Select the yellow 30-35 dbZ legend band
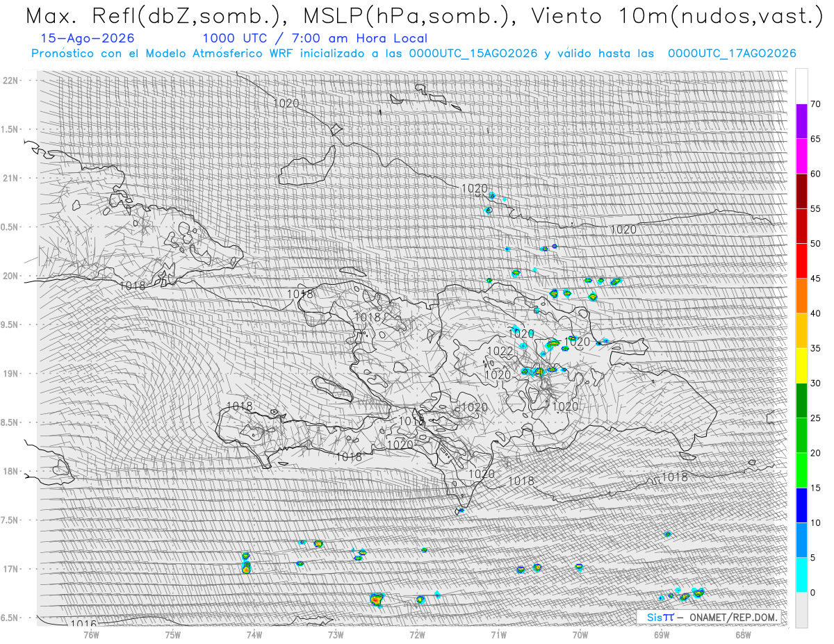Image resolution: width=834 pixels, height=644 pixels. tap(801, 365)
